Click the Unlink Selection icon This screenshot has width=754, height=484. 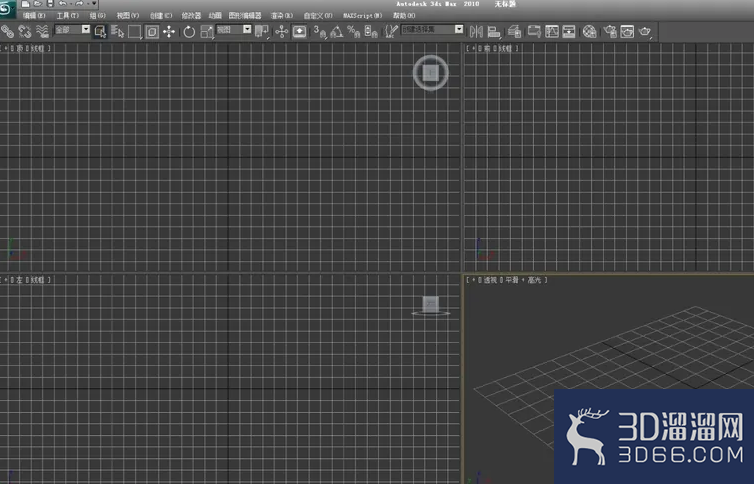coord(25,32)
